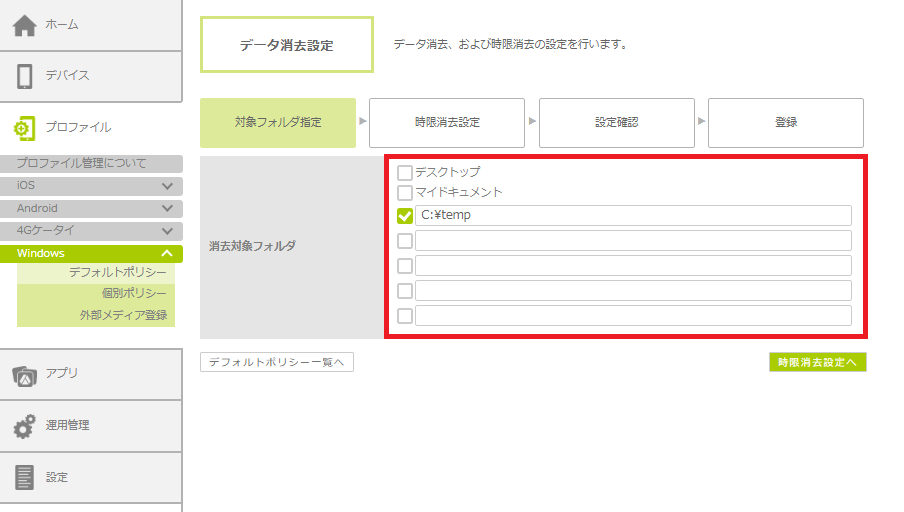904x512 pixels.
Task: Expand the Android section
Action: (x=167, y=209)
